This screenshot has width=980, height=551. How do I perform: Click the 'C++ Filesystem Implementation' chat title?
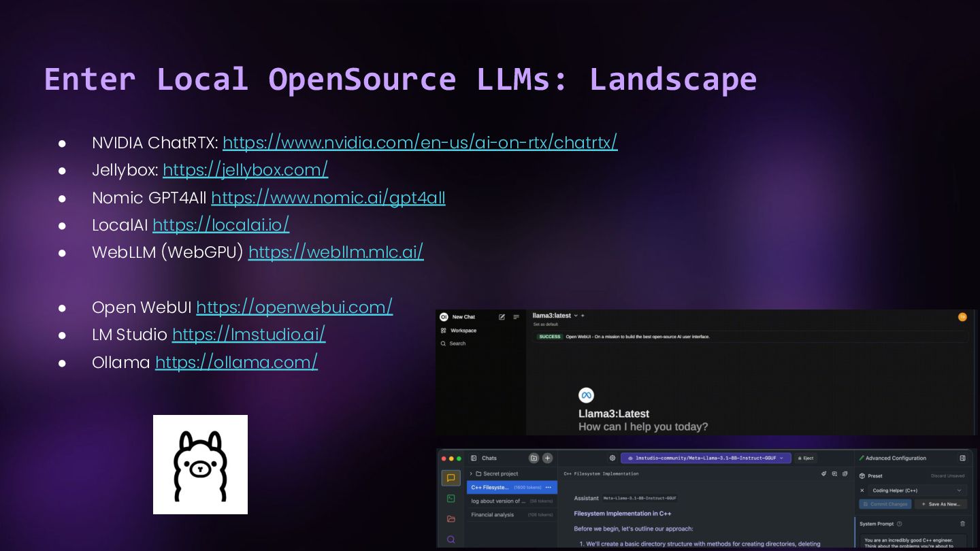pos(602,473)
